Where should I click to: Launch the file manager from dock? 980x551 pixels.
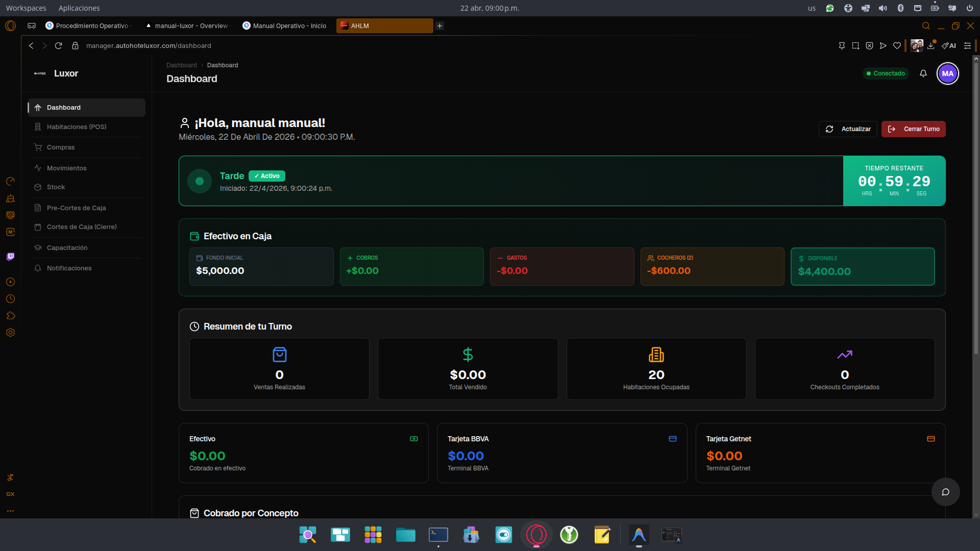coord(406,535)
